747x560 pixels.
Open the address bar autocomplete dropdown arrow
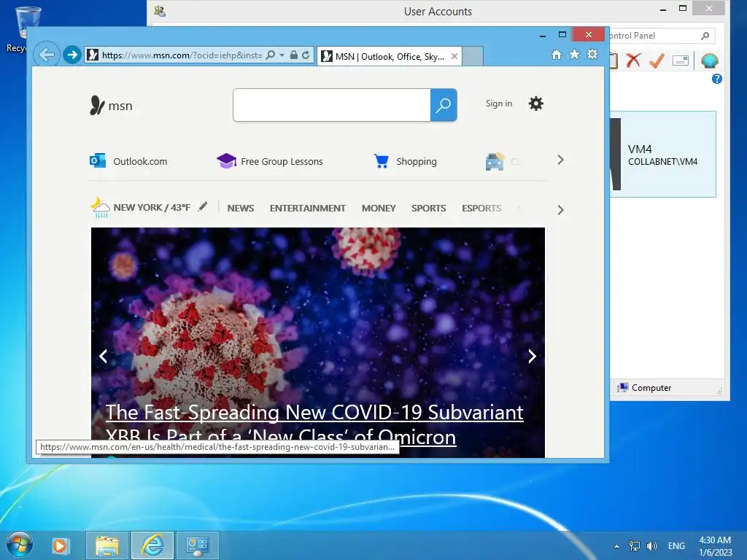click(282, 55)
